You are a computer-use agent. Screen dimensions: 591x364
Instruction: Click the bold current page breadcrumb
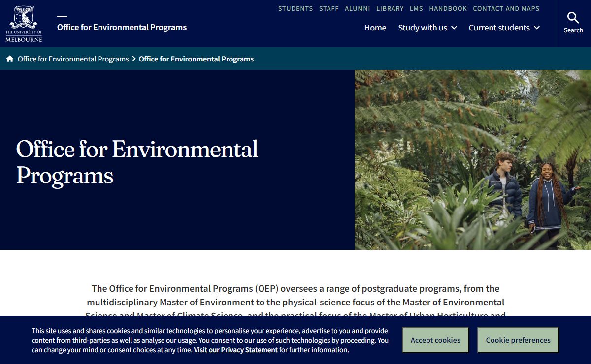pos(197,59)
